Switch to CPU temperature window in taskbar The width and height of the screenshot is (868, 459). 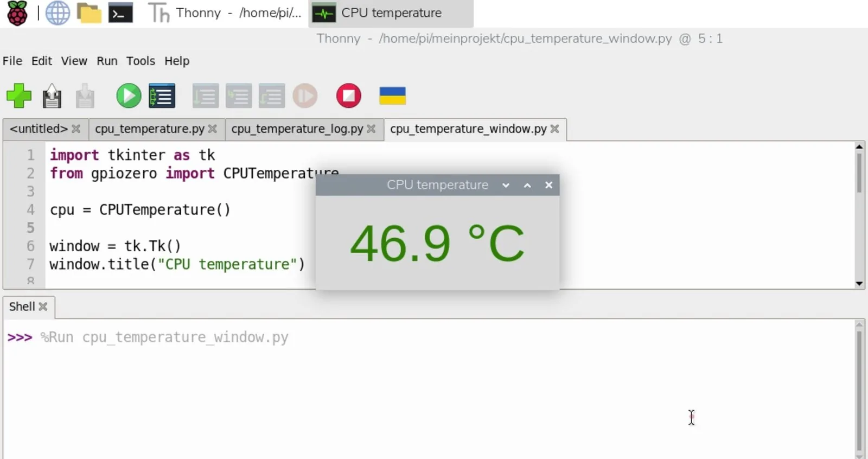pos(391,13)
